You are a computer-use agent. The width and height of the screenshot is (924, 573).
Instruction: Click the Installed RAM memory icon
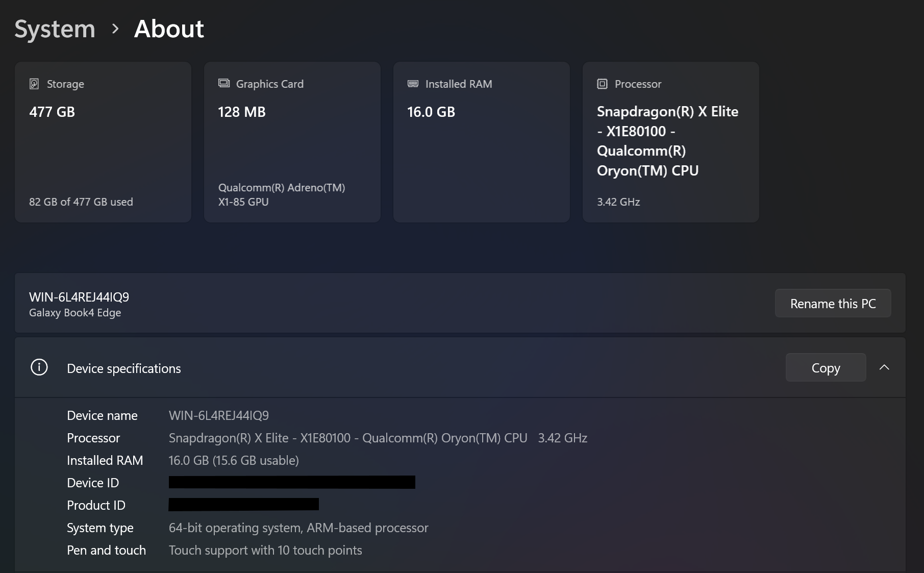pos(413,84)
